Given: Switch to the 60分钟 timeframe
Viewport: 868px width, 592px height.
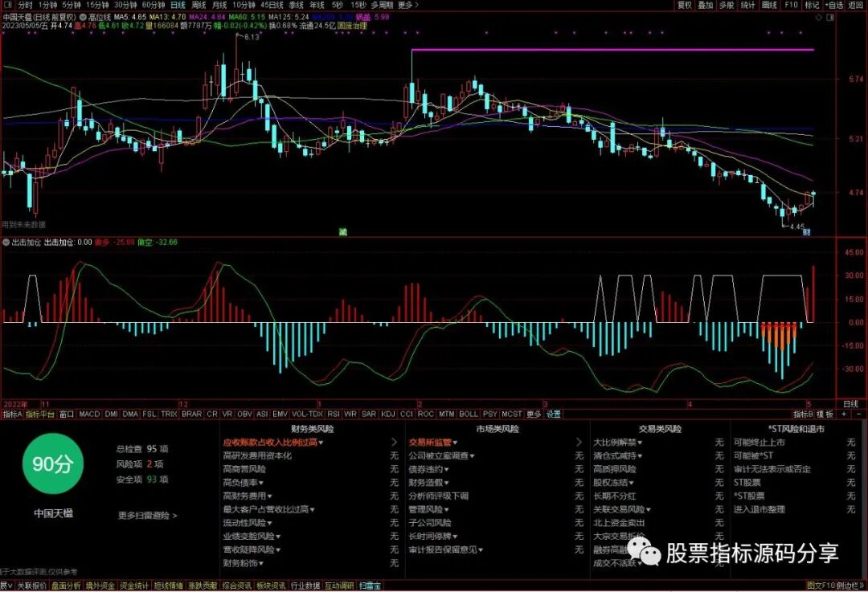Looking at the screenshot, I should (154, 5).
